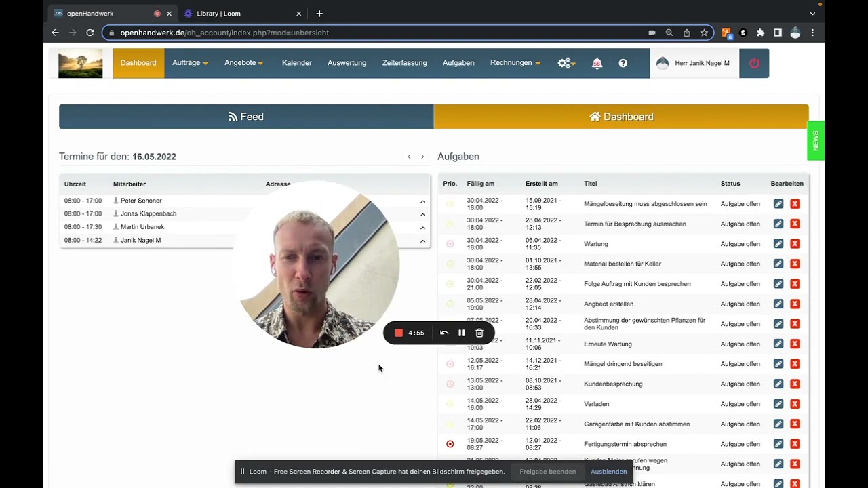868x488 pixels.
Task: Stop Loom recording at 4:55
Action: pyautogui.click(x=399, y=333)
